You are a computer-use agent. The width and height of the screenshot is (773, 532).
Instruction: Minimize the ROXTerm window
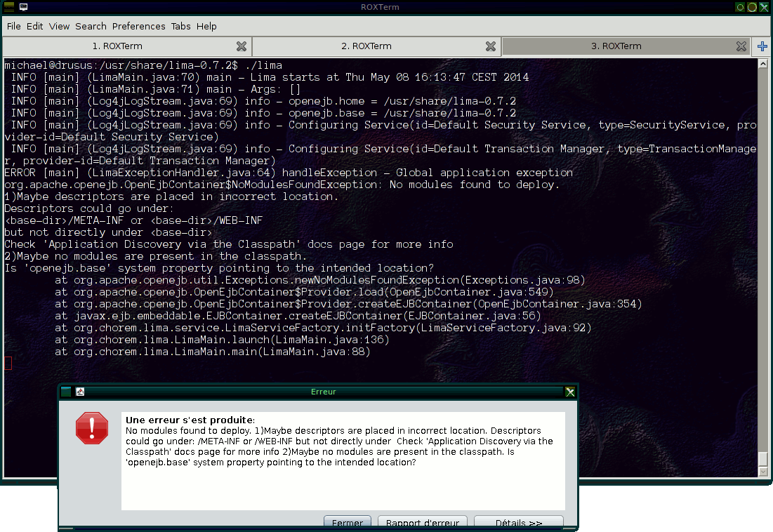740,7
